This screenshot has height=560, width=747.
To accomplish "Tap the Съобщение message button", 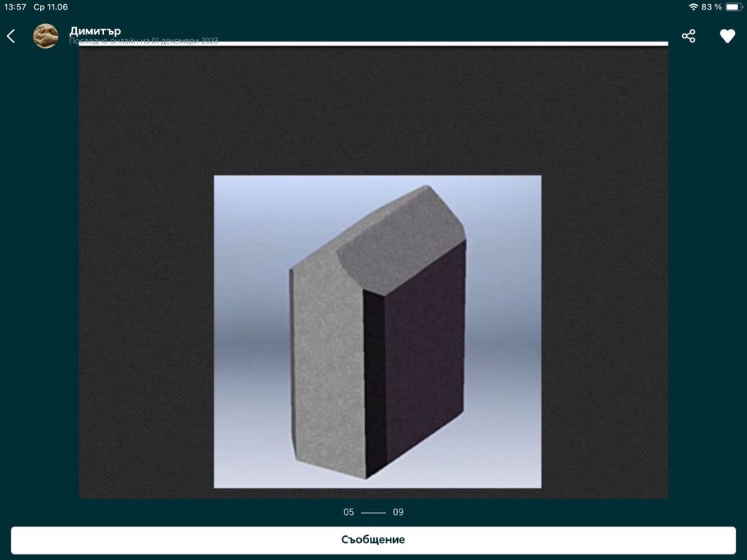I will [x=373, y=540].
